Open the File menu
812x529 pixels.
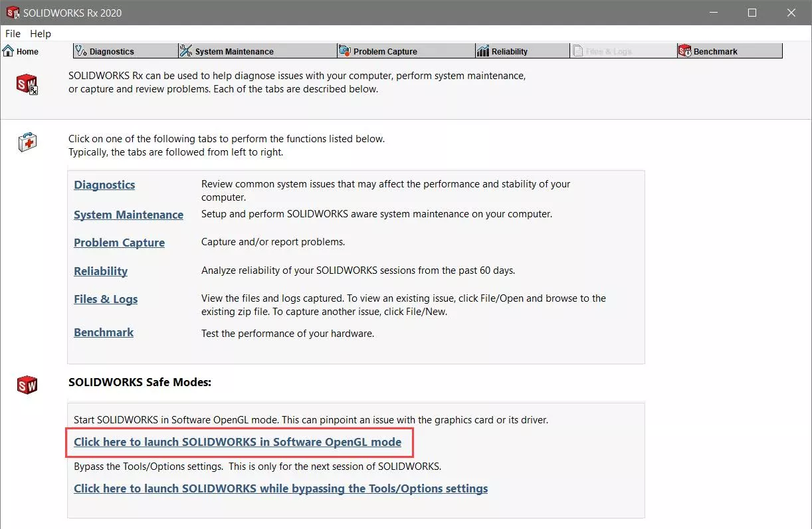(x=13, y=33)
